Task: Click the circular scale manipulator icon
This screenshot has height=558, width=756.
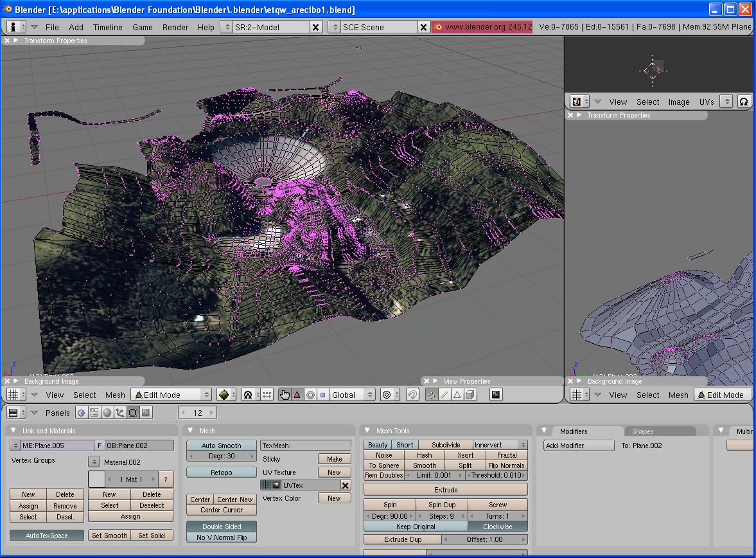Action: tap(310, 395)
